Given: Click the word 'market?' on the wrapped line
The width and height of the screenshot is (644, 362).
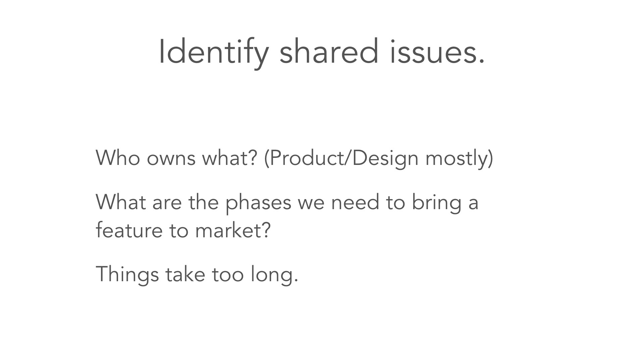Looking at the screenshot, I should tap(233, 230).
